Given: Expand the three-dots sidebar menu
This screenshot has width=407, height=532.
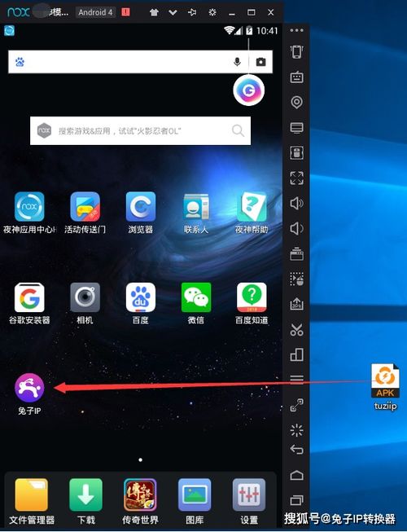Looking at the screenshot, I should click(x=296, y=30).
